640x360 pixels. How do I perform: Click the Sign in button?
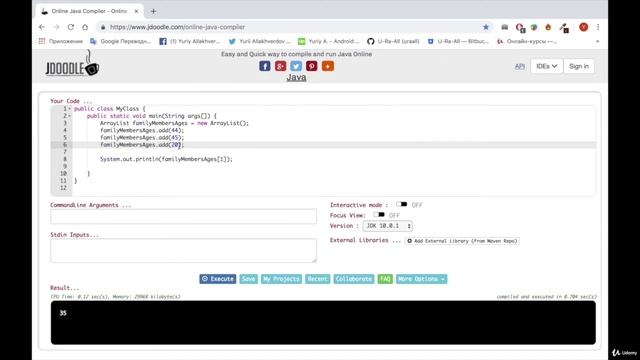pyautogui.click(x=579, y=66)
